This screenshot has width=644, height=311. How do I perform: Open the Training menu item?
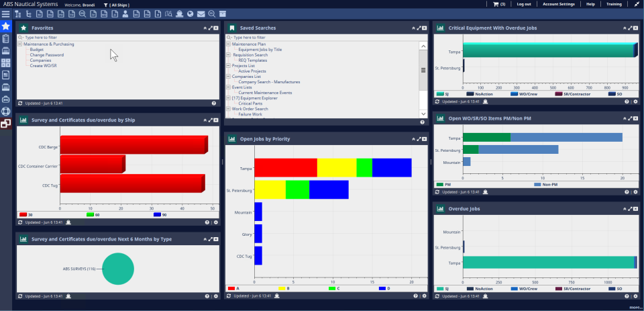pos(614,4)
